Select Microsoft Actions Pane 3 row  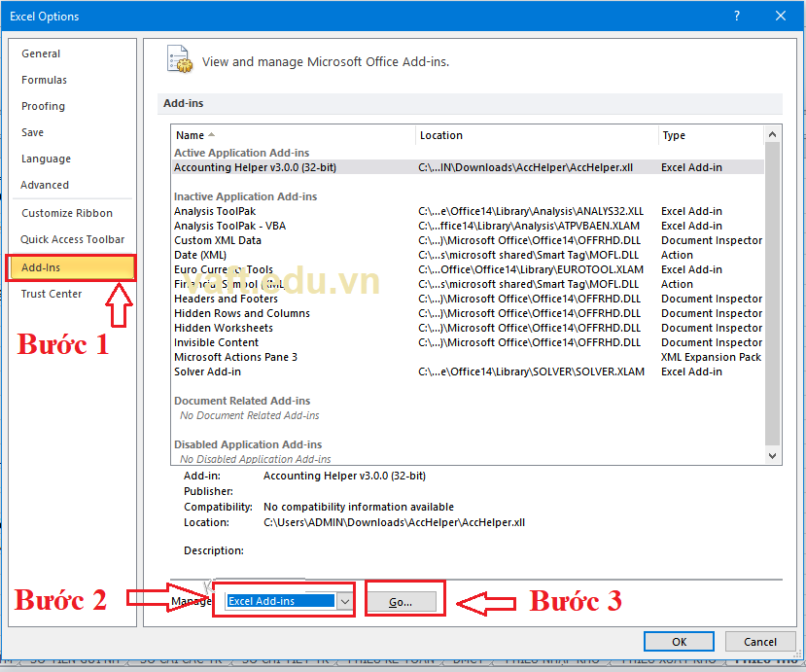tap(468, 357)
